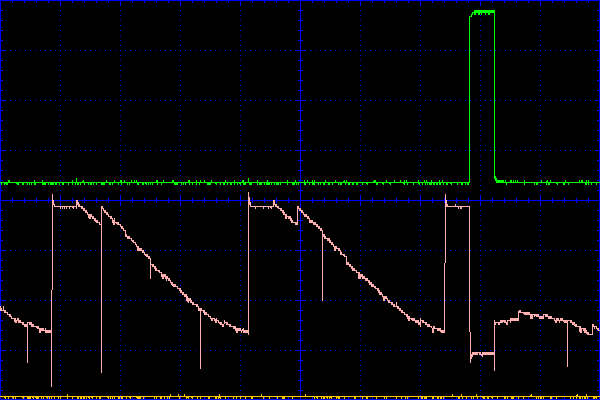Click the middle of the first pink descending ramp

click(150, 262)
